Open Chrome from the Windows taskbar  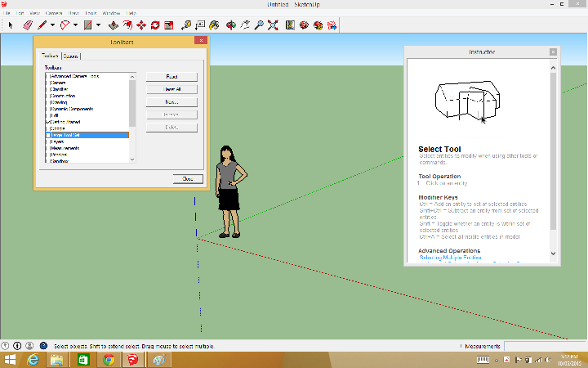107,360
